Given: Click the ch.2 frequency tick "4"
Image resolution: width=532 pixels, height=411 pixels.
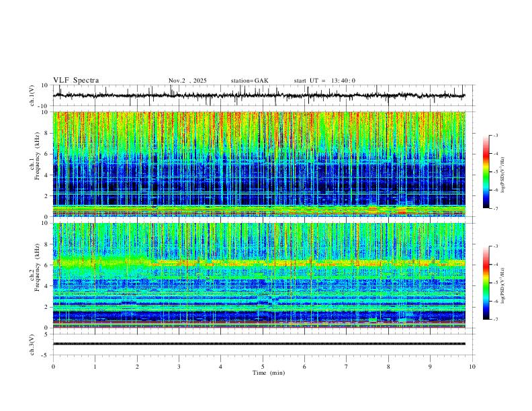Looking at the screenshot, I should pos(46,286).
